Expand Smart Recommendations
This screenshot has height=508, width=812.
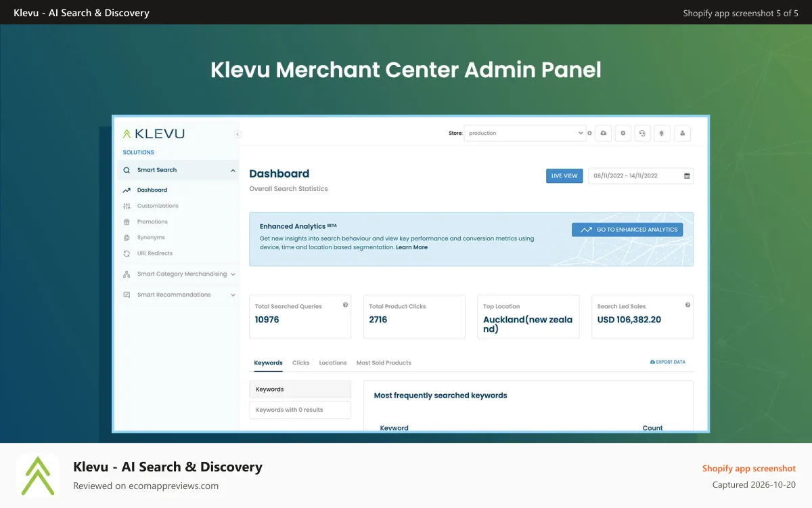(x=179, y=295)
